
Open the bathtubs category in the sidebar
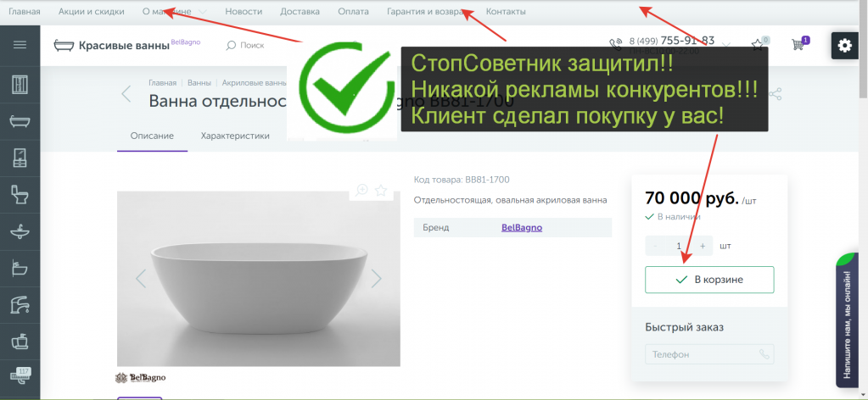click(20, 121)
